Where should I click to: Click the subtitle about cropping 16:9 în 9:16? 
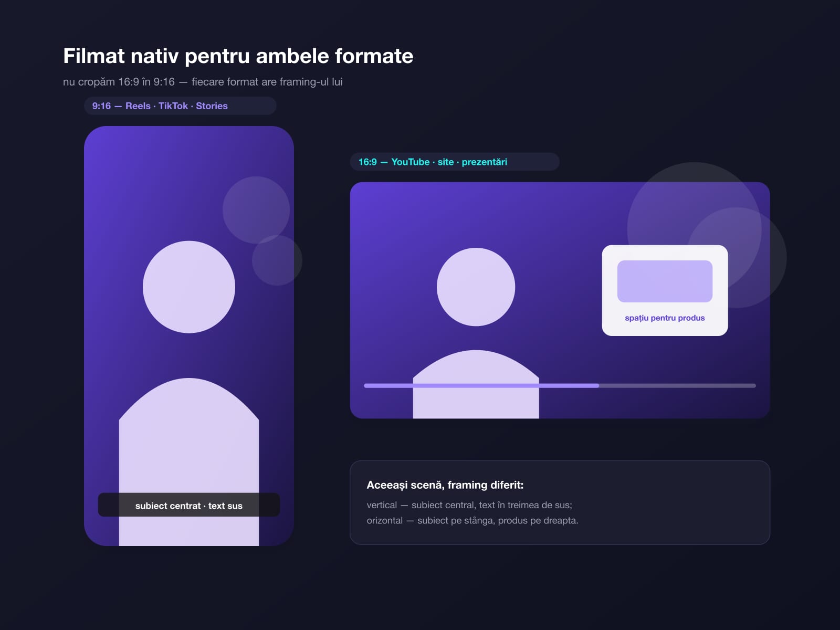click(x=203, y=82)
